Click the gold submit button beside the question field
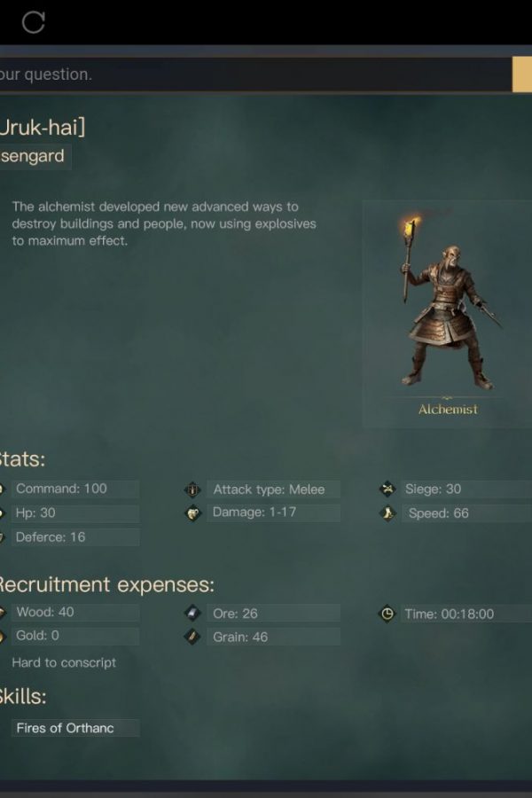 (522, 74)
